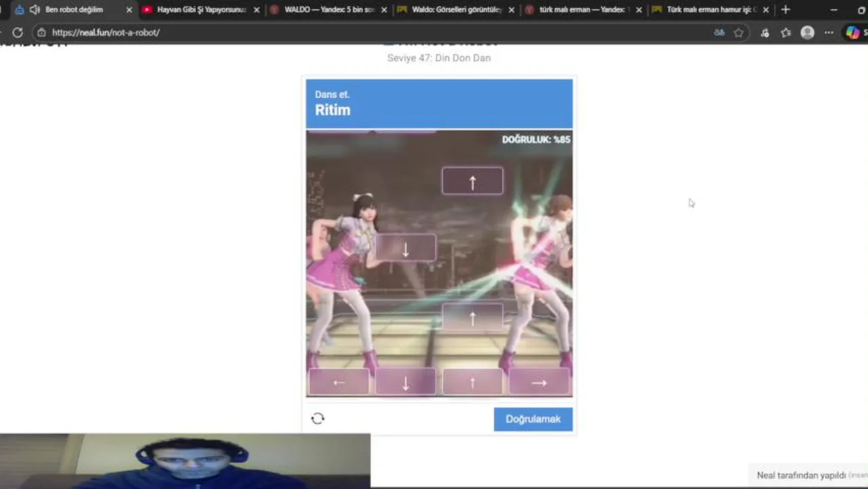Image resolution: width=868 pixels, height=489 pixels.
Task: Hit the down arrow pad in key row
Action: 405,382
